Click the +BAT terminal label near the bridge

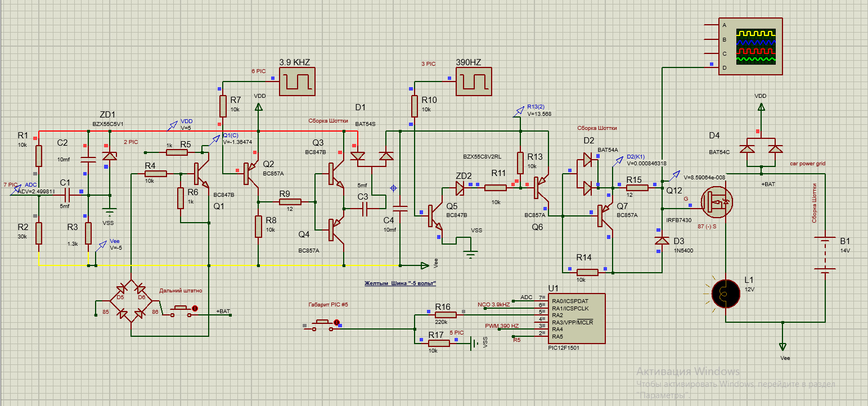click(x=223, y=311)
